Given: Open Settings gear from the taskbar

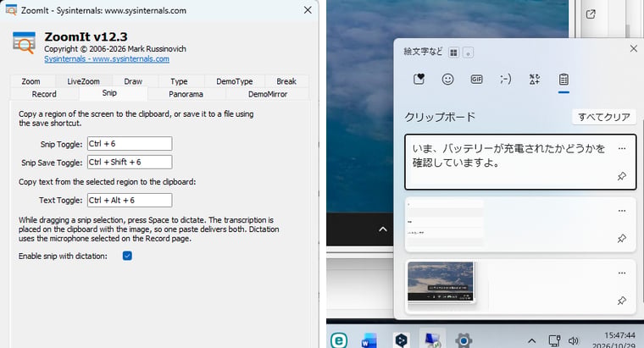Looking at the screenshot, I should (464, 340).
